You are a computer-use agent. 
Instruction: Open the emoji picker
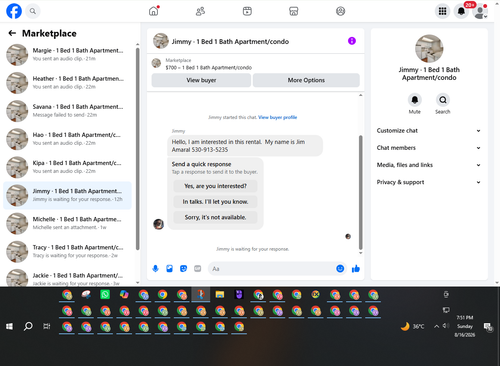click(x=340, y=269)
